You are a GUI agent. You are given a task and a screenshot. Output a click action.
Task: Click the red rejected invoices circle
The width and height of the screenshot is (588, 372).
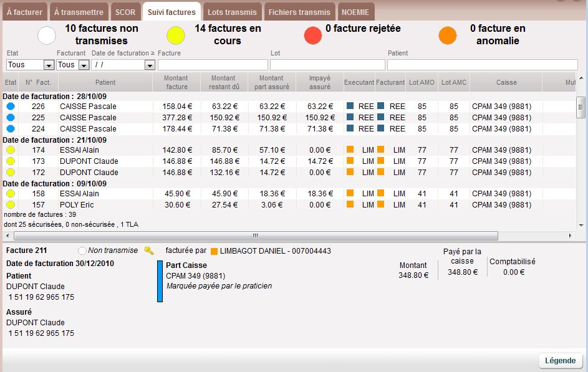pyautogui.click(x=313, y=36)
